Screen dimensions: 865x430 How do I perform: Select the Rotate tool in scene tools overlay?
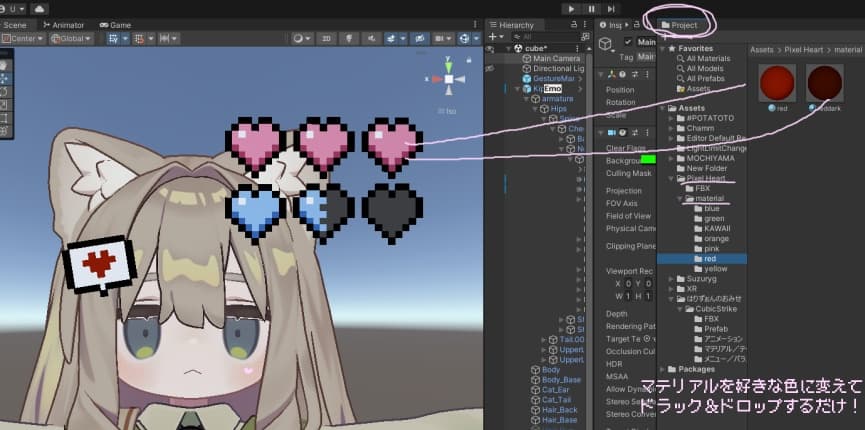(4, 91)
